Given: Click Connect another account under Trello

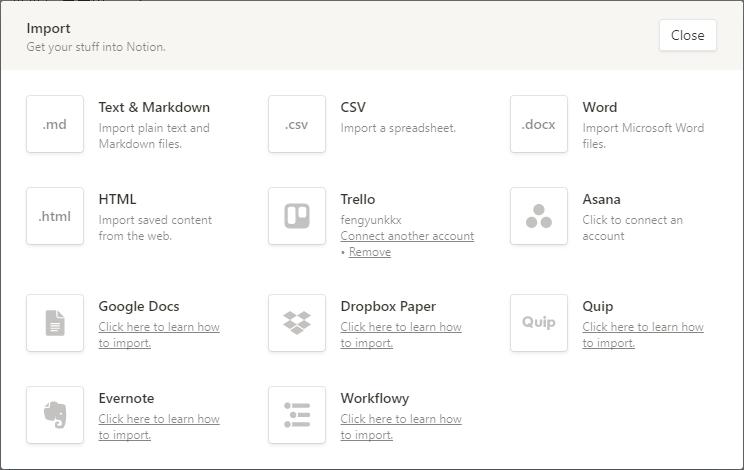Looking at the screenshot, I should coord(407,236).
